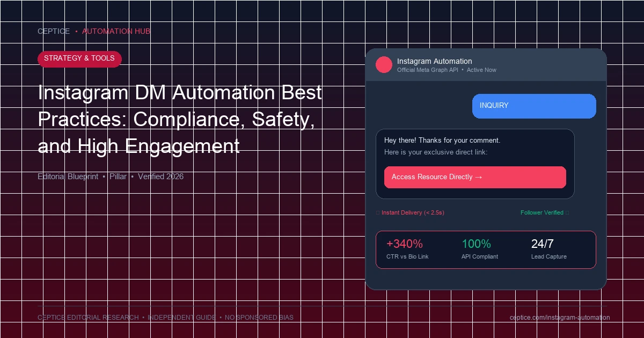Viewport: 644px width, 338px height.
Task: Click the 100% statistic value
Action: tap(476, 244)
